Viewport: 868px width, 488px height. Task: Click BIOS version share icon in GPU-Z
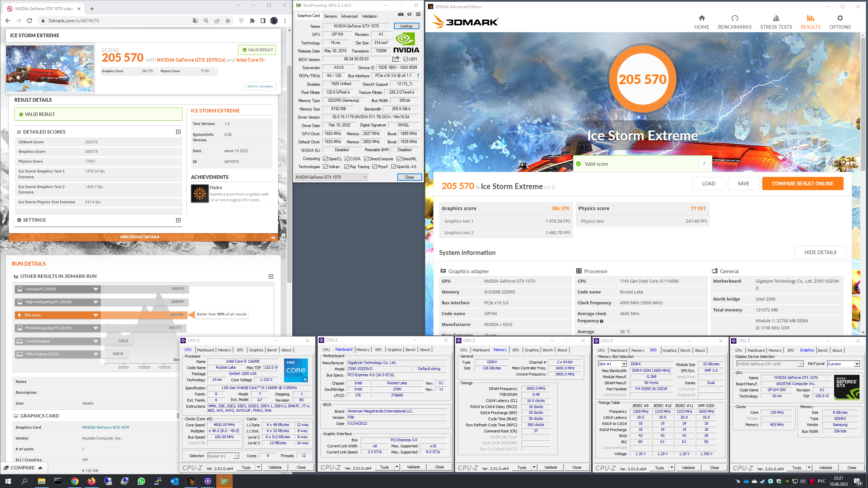click(x=396, y=59)
